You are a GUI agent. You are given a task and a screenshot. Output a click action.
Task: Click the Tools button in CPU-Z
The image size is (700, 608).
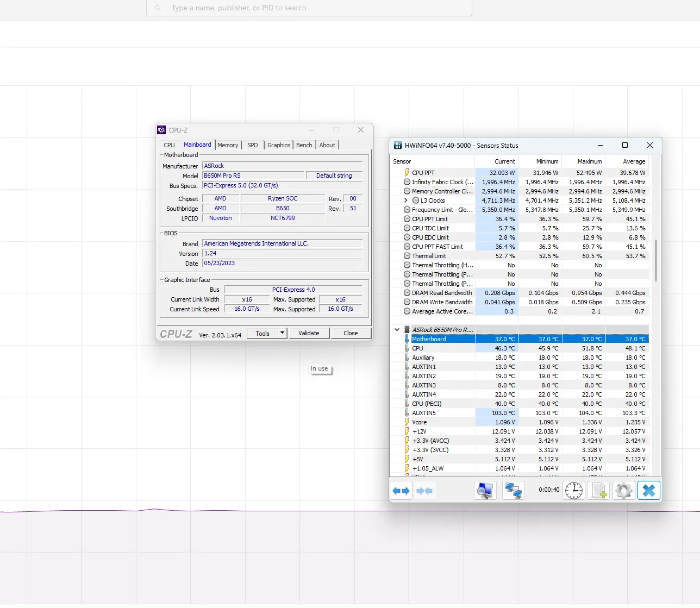(262, 333)
